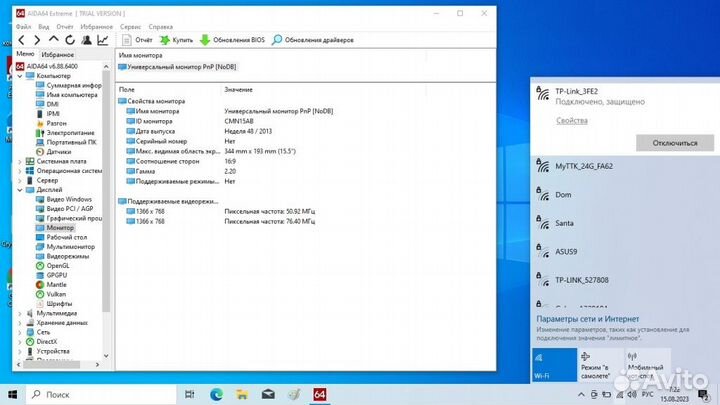Screen dimensions: 720x405
Task: Select Электропитание tree item
Action: 65,133
